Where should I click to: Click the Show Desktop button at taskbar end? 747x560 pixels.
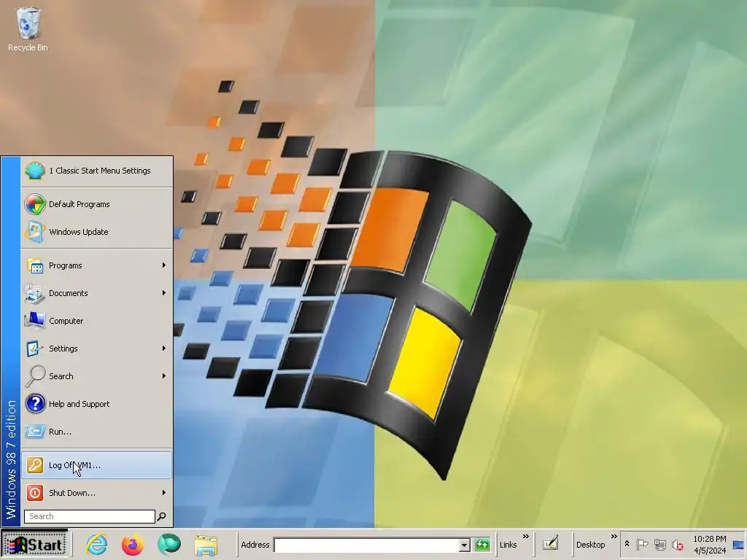click(739, 545)
